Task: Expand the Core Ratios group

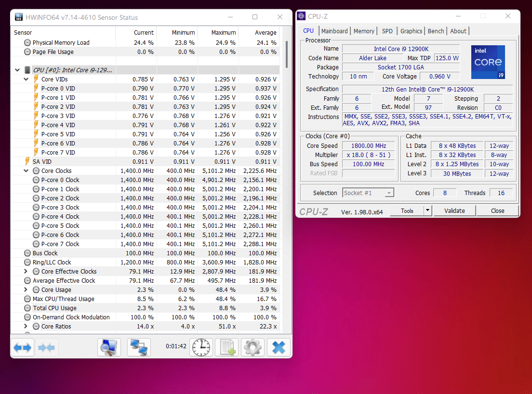Action: click(26, 326)
